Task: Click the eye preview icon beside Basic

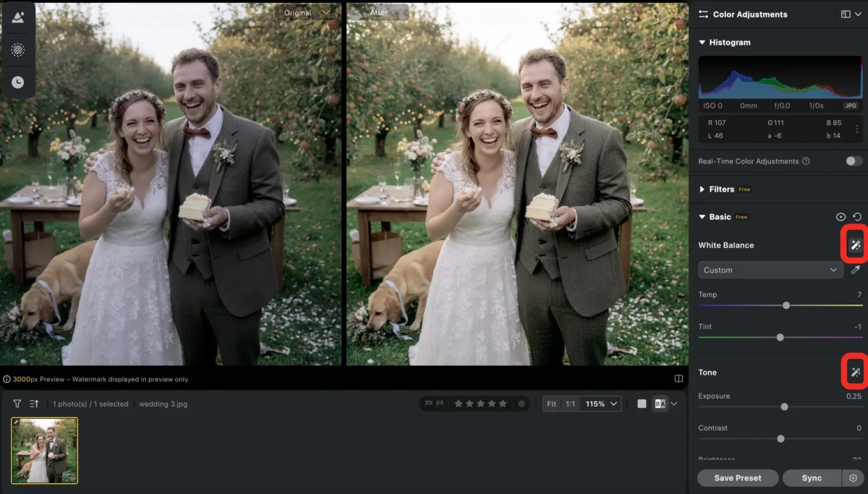Action: (841, 216)
